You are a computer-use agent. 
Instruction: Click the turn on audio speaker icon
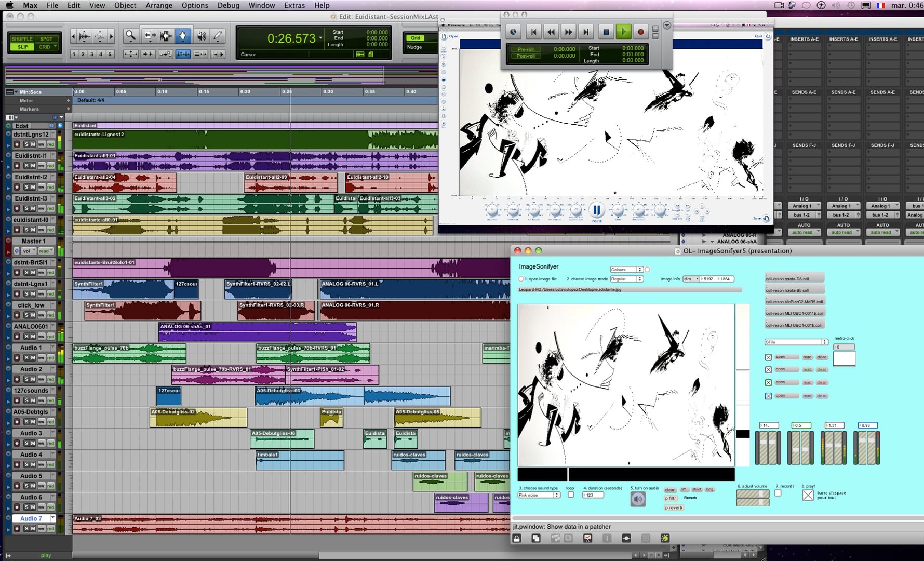pos(638,499)
